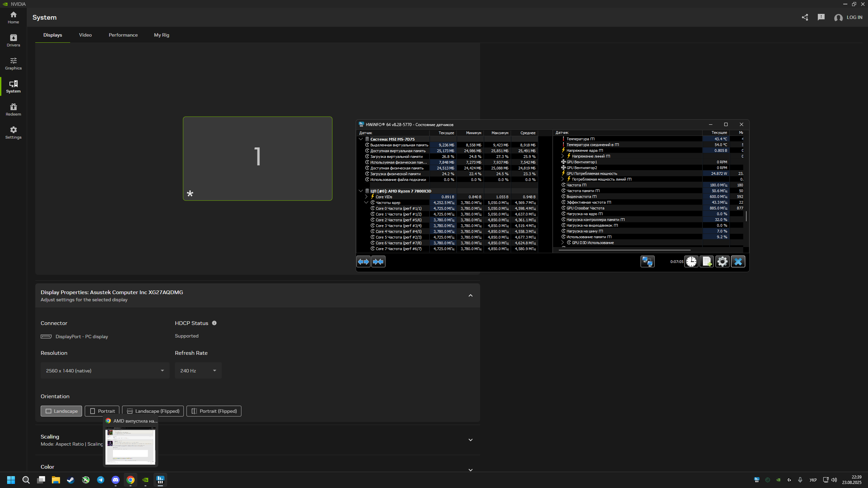Select Landscape (Flipped) orientation
The image size is (868, 488).
(153, 411)
